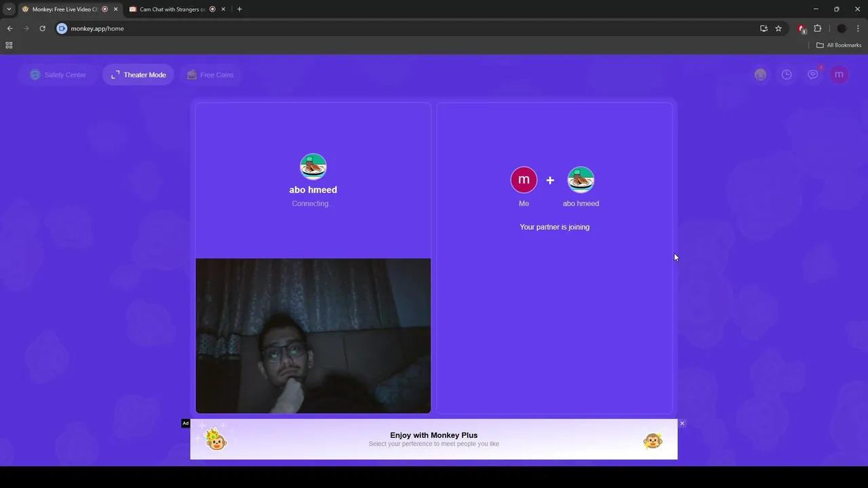Click the abo hmeed name in left panel
The width and height of the screenshot is (868, 488).
coord(313,190)
